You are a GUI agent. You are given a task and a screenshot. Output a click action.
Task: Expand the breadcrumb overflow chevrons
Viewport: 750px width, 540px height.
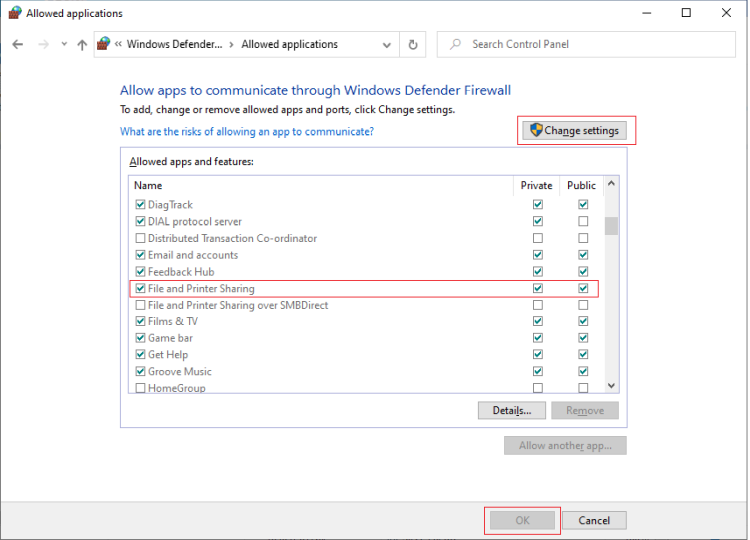[118, 44]
